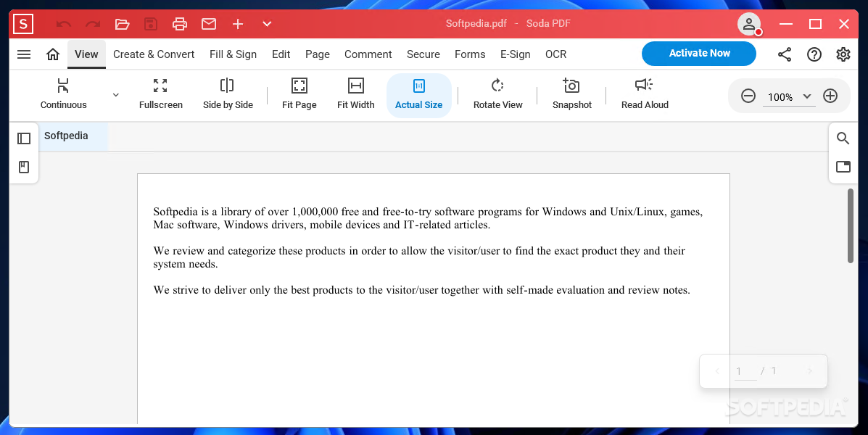Screen dimensions: 868x435
Task: Click the plus icon in title bar
Action: [237, 24]
